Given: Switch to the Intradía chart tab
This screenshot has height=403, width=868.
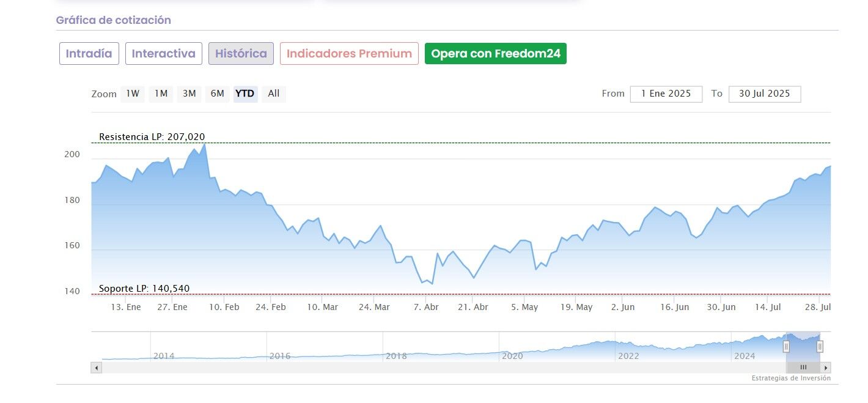Looking at the screenshot, I should click(89, 53).
